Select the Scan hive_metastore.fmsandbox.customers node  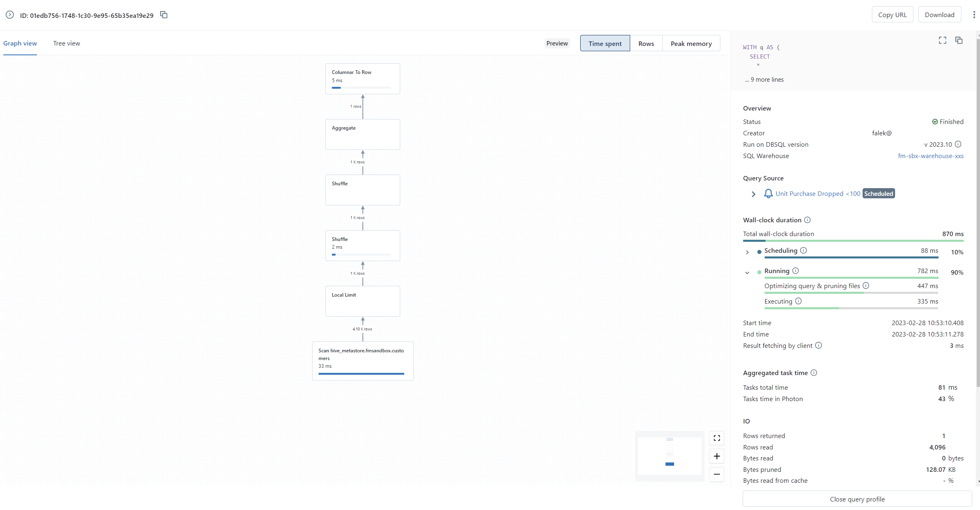coord(362,360)
